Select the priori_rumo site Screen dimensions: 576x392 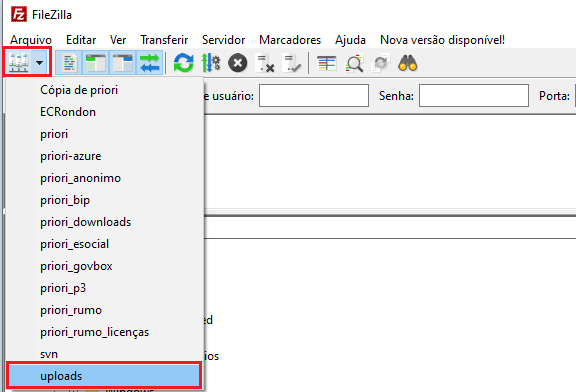[x=105, y=310]
